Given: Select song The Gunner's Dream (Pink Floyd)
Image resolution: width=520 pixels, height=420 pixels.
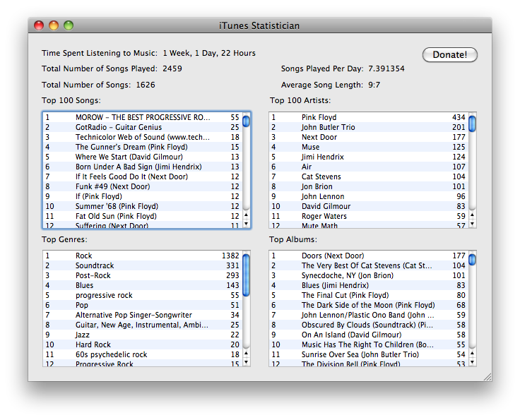Looking at the screenshot, I should coord(143,147).
